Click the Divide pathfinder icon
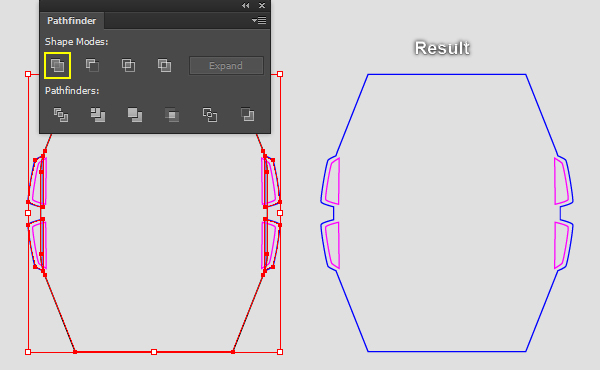Screen dimensions: 600x370 click(x=61, y=115)
